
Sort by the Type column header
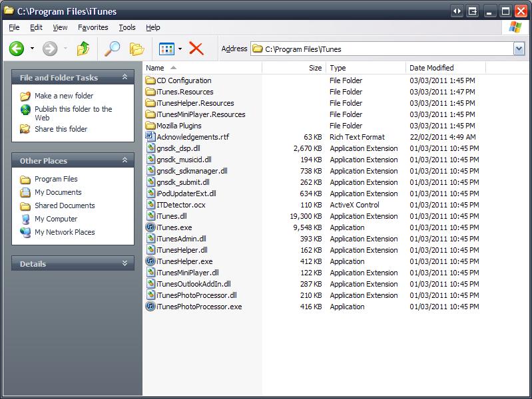366,68
